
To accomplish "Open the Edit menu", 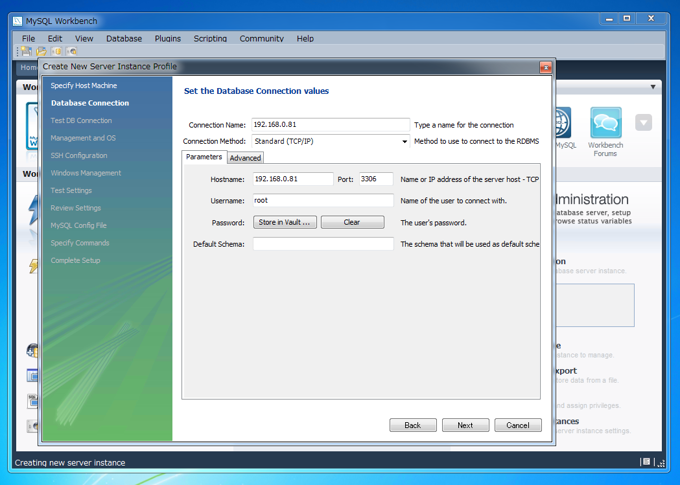I will coord(55,39).
